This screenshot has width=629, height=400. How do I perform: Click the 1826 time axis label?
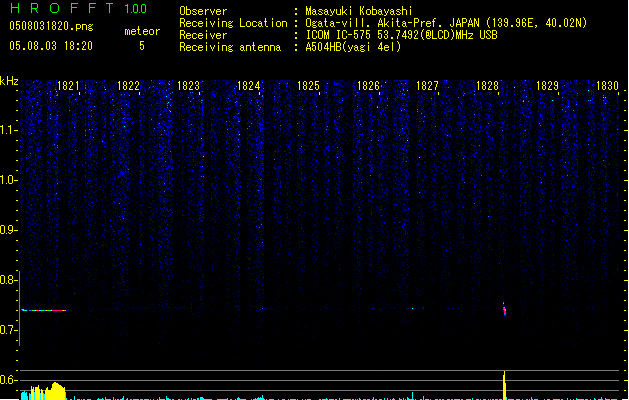point(368,86)
